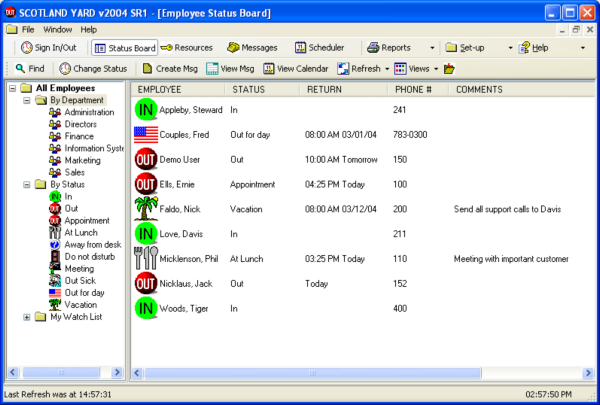Click the red OUT icon for Demo User
Screen dimensions: 600x405
[x=146, y=160]
